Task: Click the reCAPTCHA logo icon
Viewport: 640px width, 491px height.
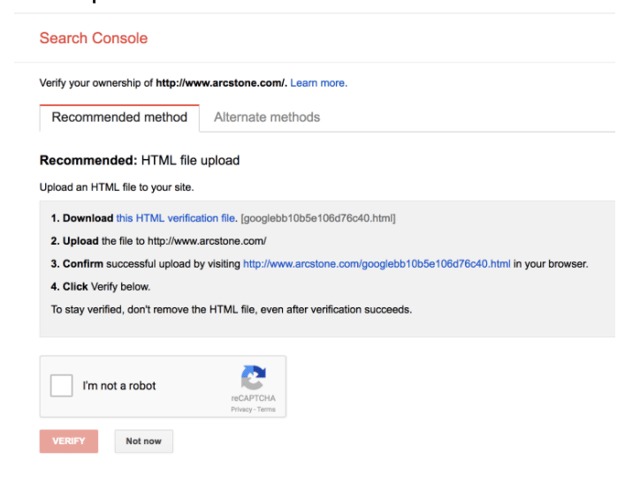Action: [253, 377]
